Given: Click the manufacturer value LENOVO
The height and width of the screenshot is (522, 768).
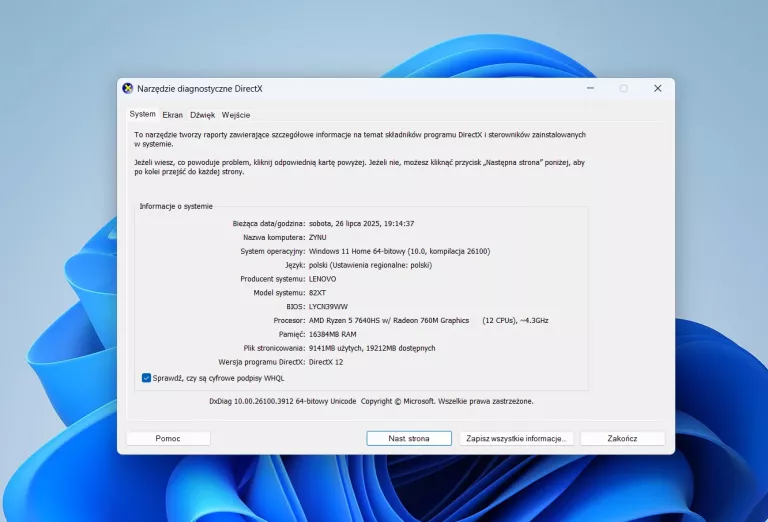Looking at the screenshot, I should (x=322, y=279).
